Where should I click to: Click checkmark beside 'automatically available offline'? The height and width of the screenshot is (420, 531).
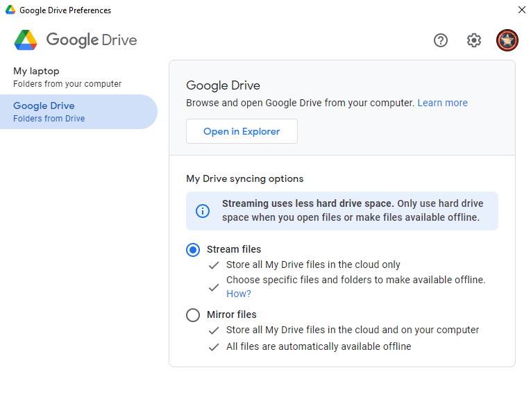click(x=214, y=347)
